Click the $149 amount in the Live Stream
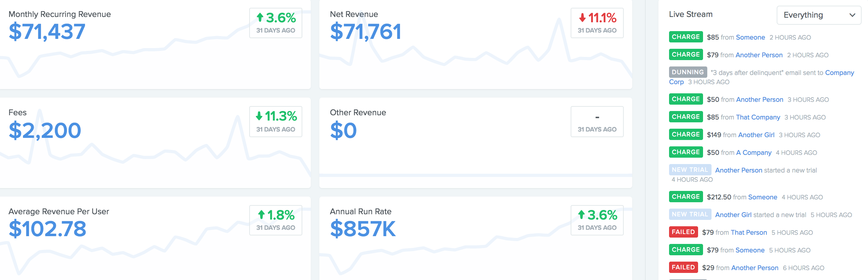868x280 pixels. (x=714, y=135)
